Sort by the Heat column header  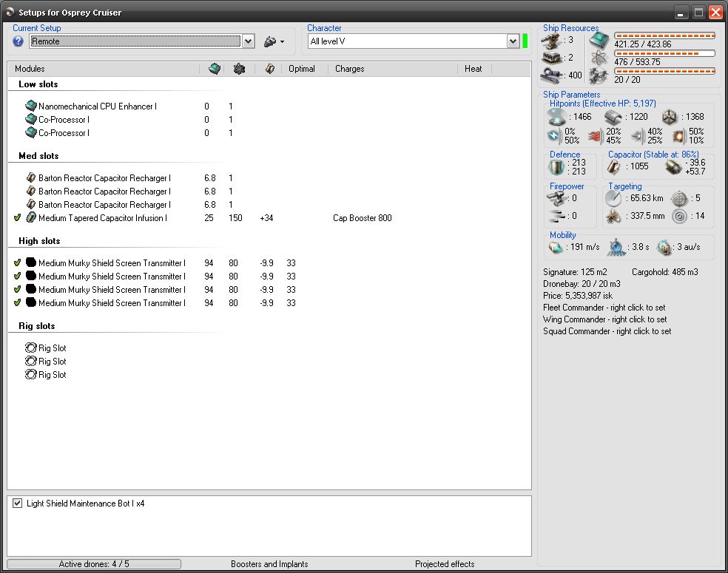(x=473, y=69)
